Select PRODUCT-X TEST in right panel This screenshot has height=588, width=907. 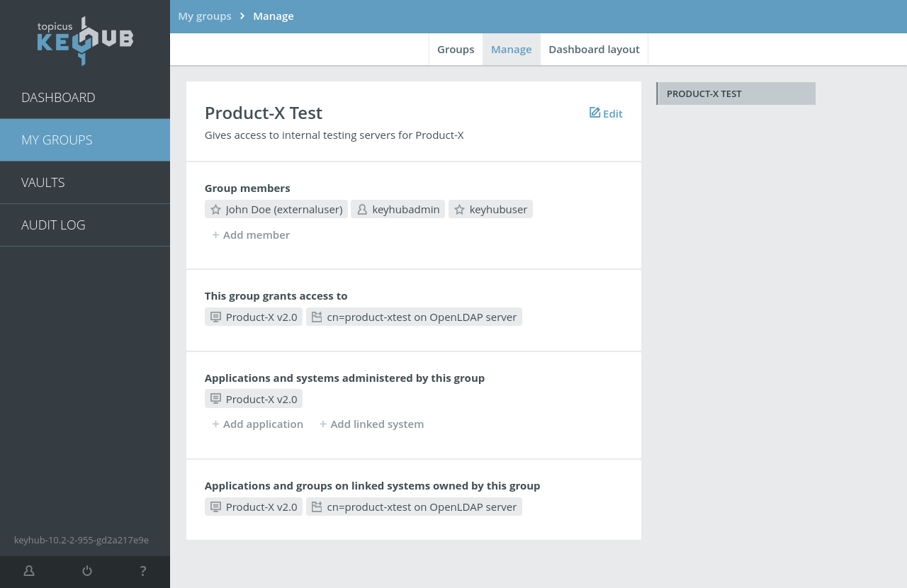(x=736, y=94)
